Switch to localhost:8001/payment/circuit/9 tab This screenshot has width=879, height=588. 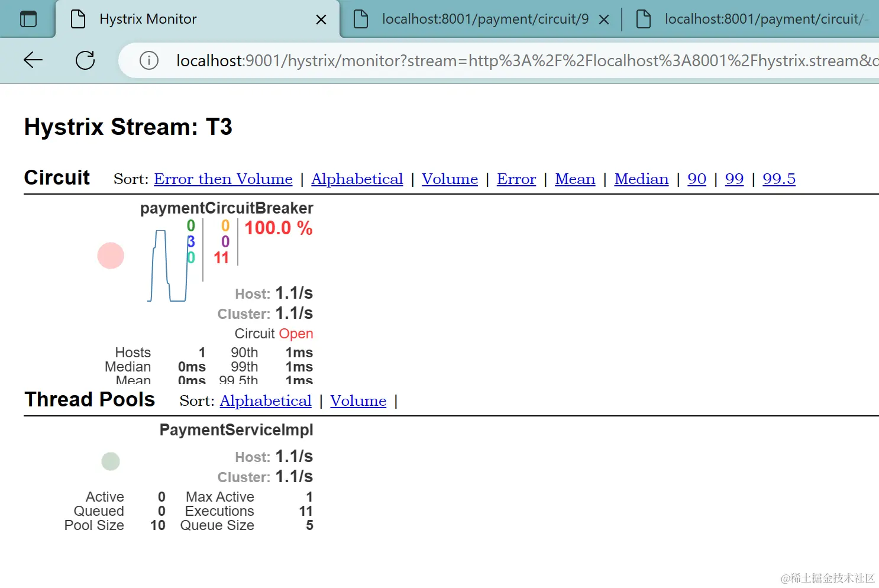[x=480, y=19]
